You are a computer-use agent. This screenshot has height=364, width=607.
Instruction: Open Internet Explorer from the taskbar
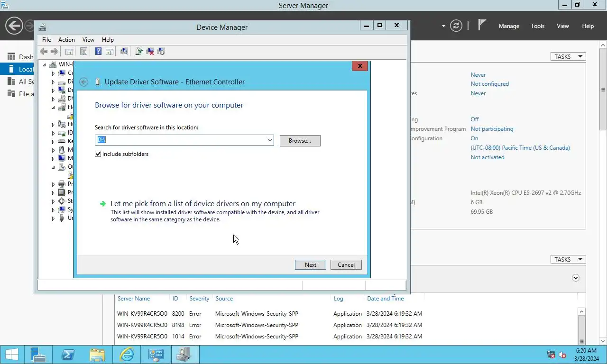[x=127, y=355]
